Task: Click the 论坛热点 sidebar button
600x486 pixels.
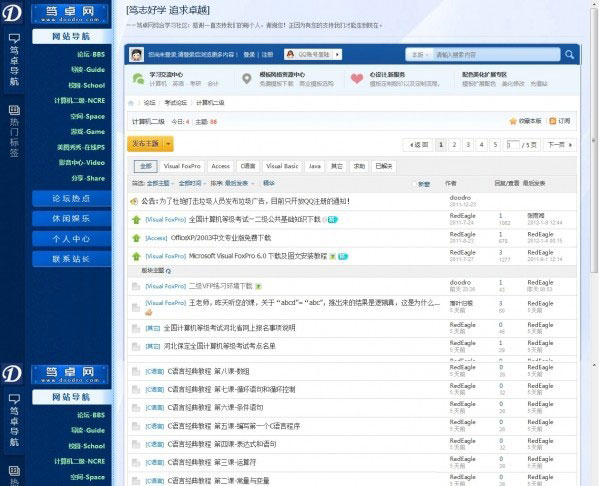Action: [x=72, y=198]
